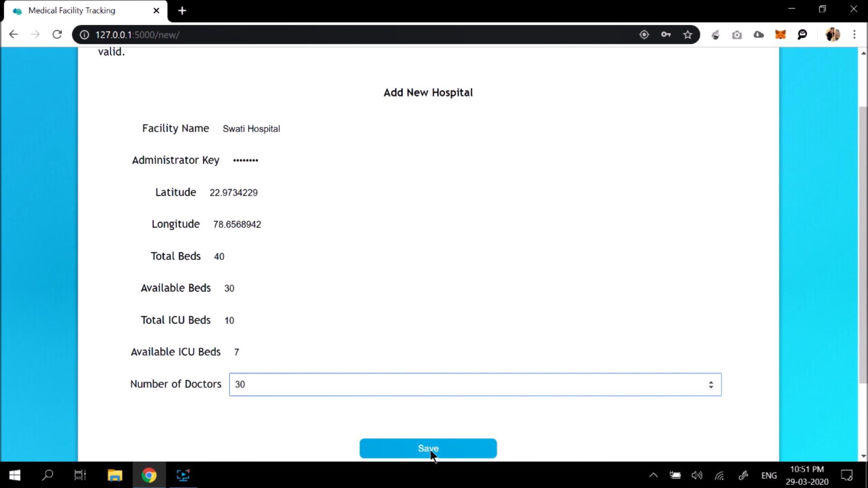Click the Save button
868x488 pixels.
click(428, 448)
